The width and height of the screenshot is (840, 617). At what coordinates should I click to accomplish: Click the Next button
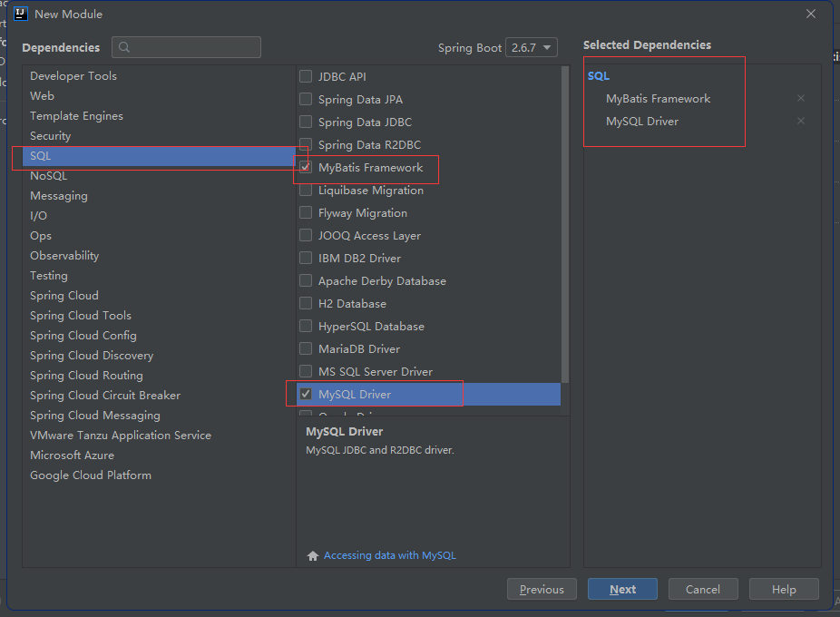point(622,589)
